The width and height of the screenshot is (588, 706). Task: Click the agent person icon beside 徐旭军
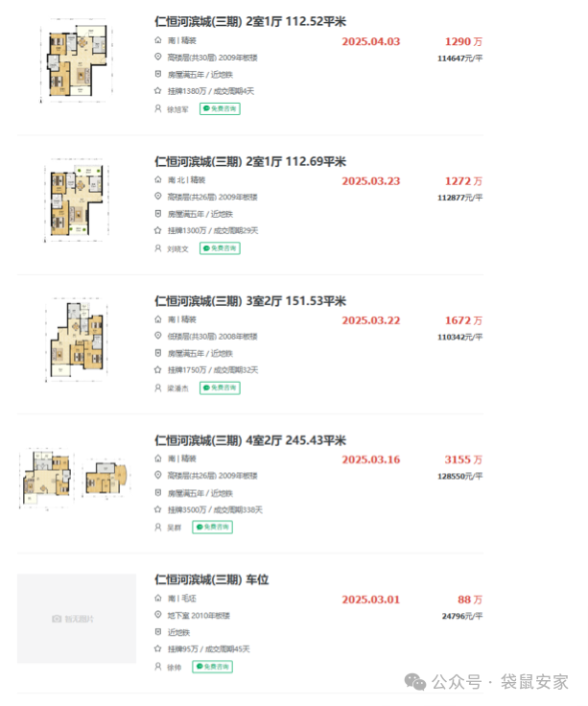click(x=158, y=108)
